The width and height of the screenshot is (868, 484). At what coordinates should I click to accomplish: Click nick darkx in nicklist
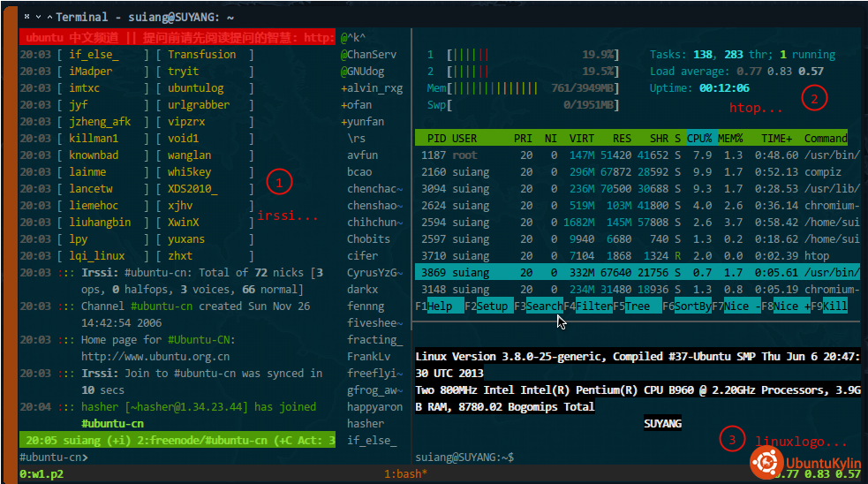pyautogui.click(x=362, y=290)
